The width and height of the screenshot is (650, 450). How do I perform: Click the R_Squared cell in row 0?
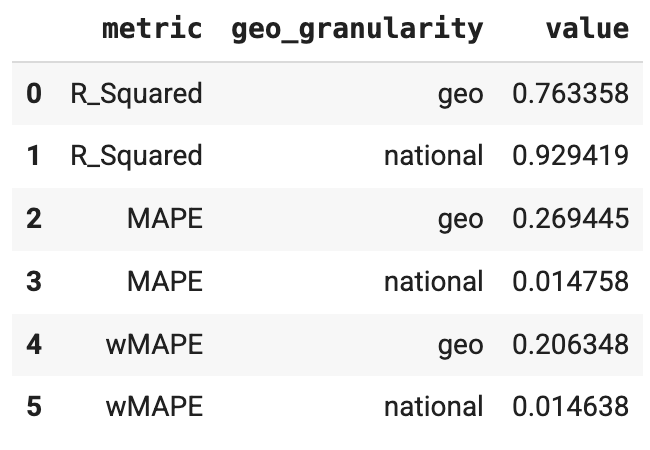(136, 94)
